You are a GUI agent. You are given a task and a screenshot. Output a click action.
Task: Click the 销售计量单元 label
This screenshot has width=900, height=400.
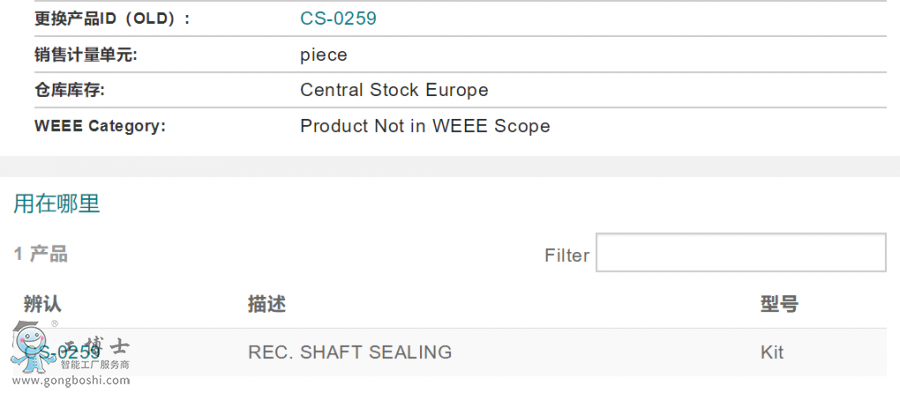tap(85, 55)
